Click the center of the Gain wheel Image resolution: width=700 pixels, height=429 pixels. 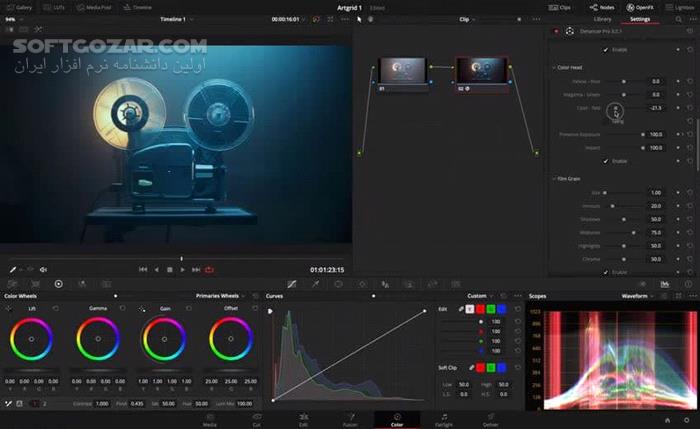(164, 339)
